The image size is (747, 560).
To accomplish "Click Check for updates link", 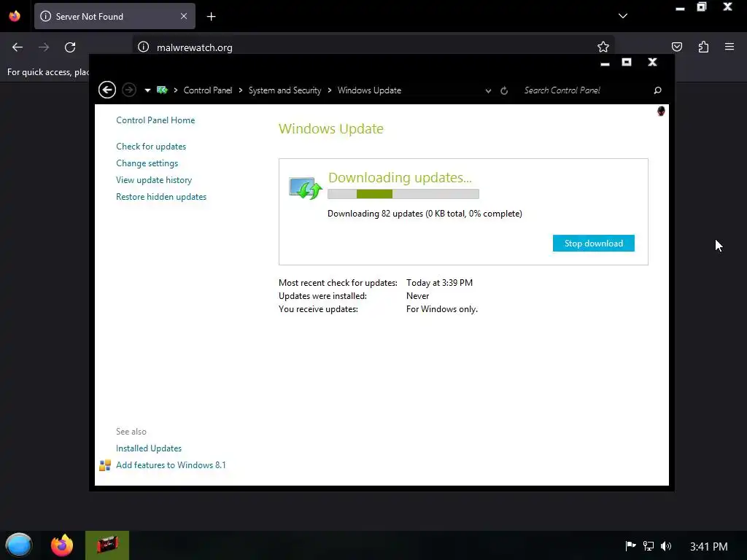I will 151,146.
